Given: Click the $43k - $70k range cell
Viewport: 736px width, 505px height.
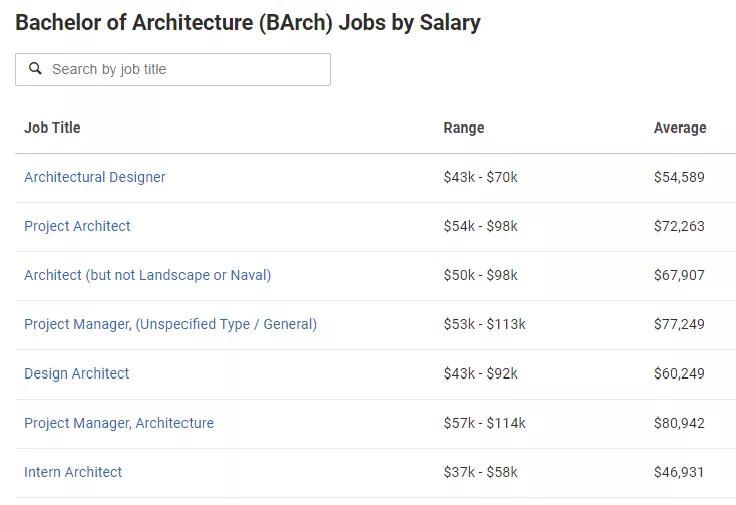Looking at the screenshot, I should 480,177.
